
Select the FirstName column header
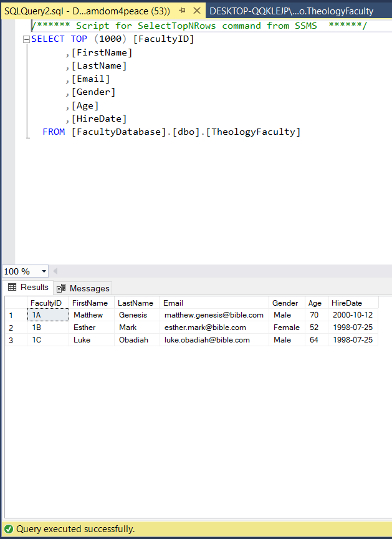(92, 303)
